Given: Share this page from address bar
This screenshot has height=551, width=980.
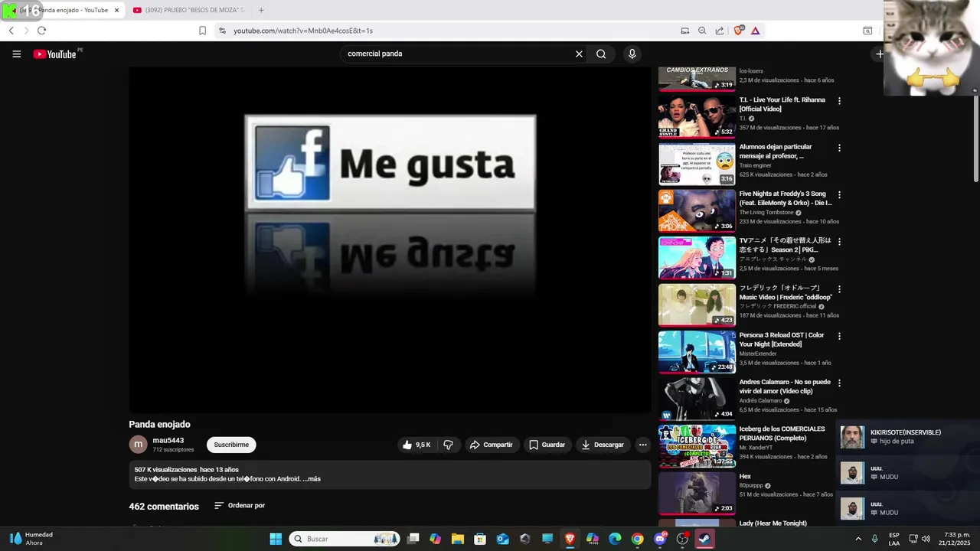Looking at the screenshot, I should (720, 31).
